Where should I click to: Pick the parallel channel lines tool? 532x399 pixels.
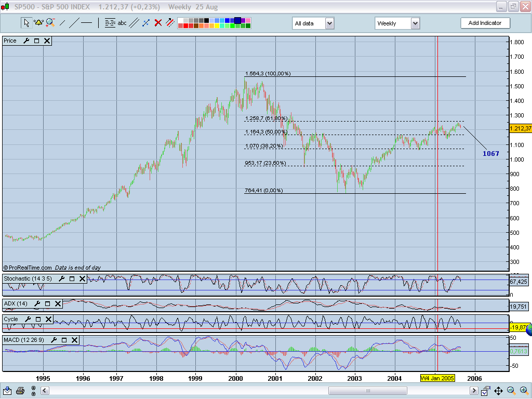pyautogui.click(x=134, y=23)
